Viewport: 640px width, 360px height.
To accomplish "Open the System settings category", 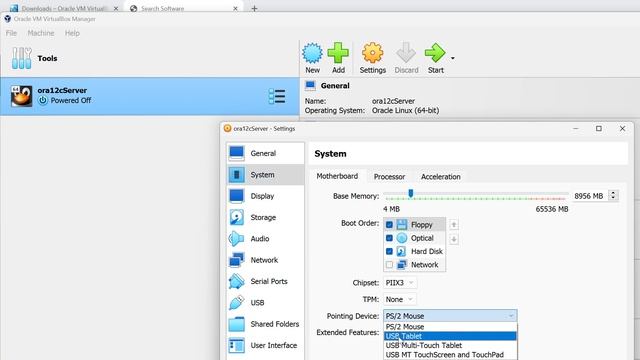I will [x=265, y=175].
